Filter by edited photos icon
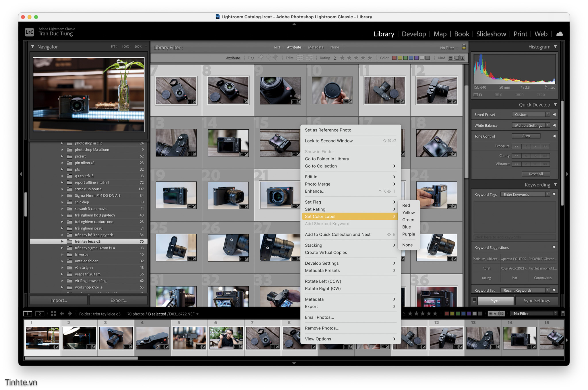 click(x=299, y=58)
